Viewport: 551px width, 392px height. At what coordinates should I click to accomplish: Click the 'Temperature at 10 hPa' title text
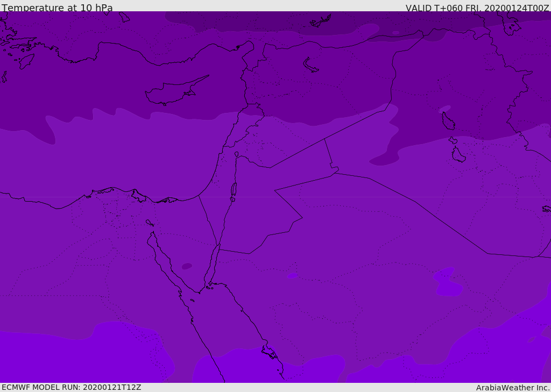coord(57,8)
